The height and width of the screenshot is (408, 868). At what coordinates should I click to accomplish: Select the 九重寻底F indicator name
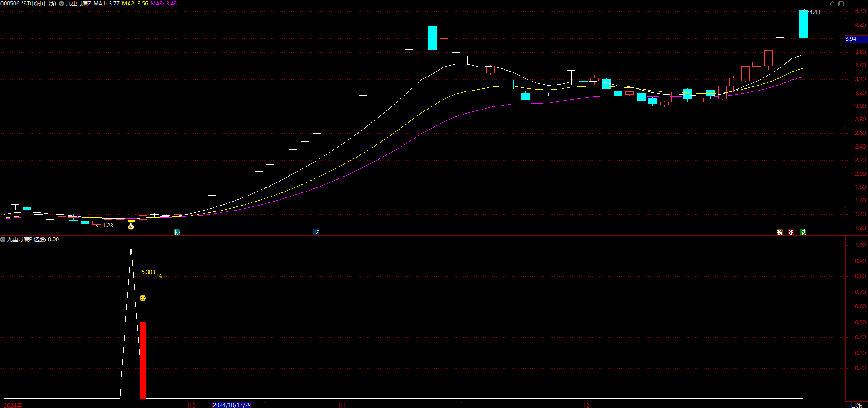tap(19, 240)
